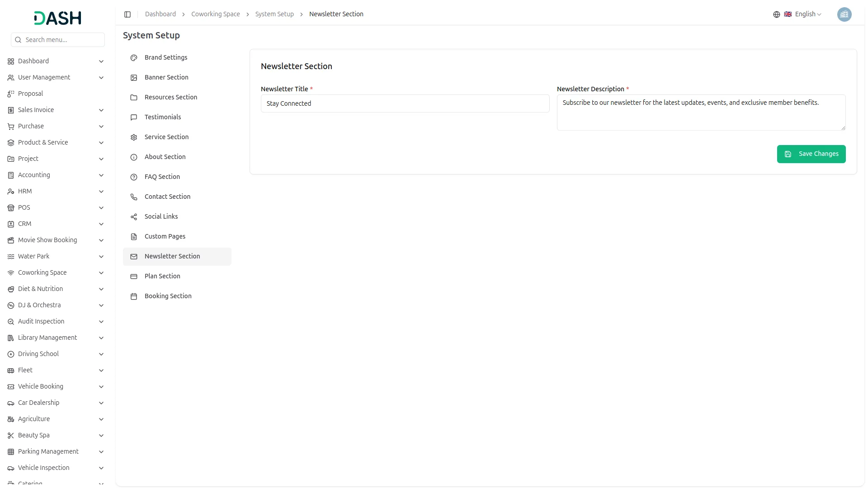Switch to the Testimonials section
868x488 pixels.
[x=162, y=117]
